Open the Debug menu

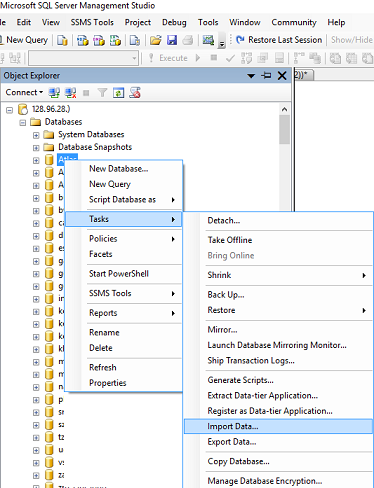[x=174, y=22]
